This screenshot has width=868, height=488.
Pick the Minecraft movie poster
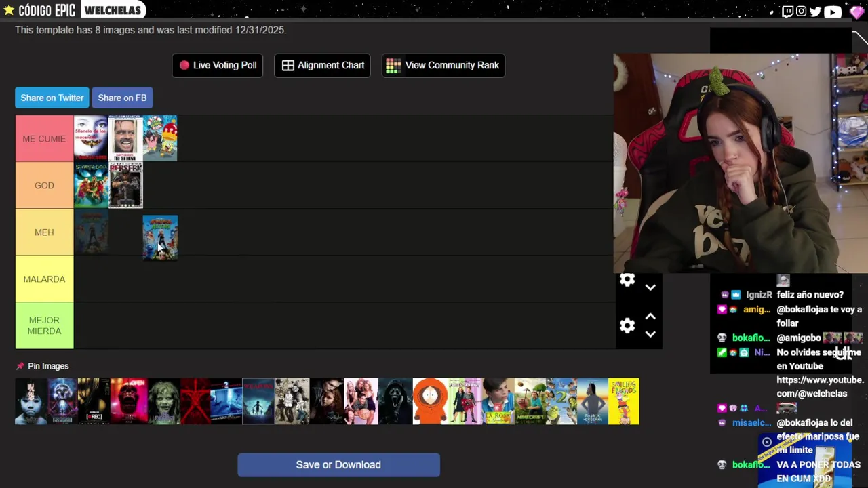tap(530, 401)
